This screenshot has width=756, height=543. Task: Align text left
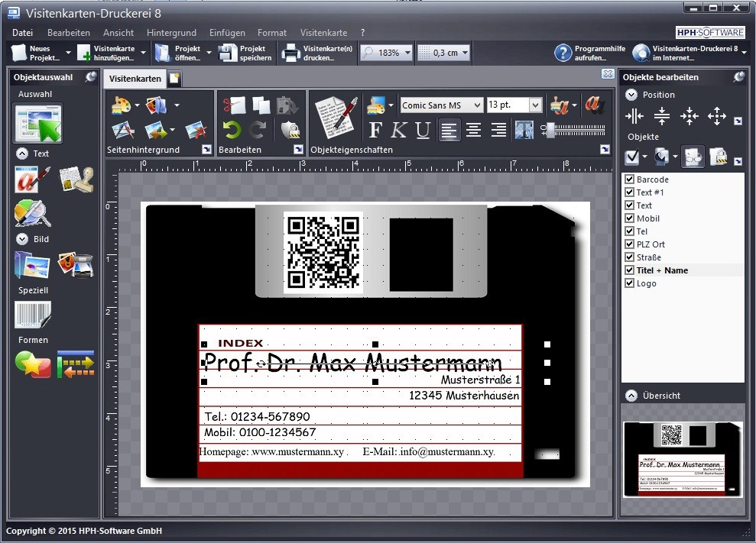click(449, 130)
